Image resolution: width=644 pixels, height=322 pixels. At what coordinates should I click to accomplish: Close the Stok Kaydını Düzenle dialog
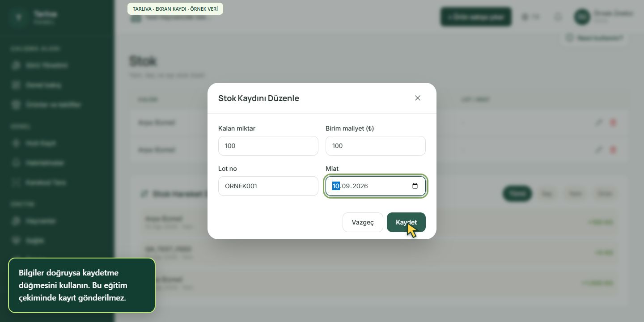[x=418, y=98]
